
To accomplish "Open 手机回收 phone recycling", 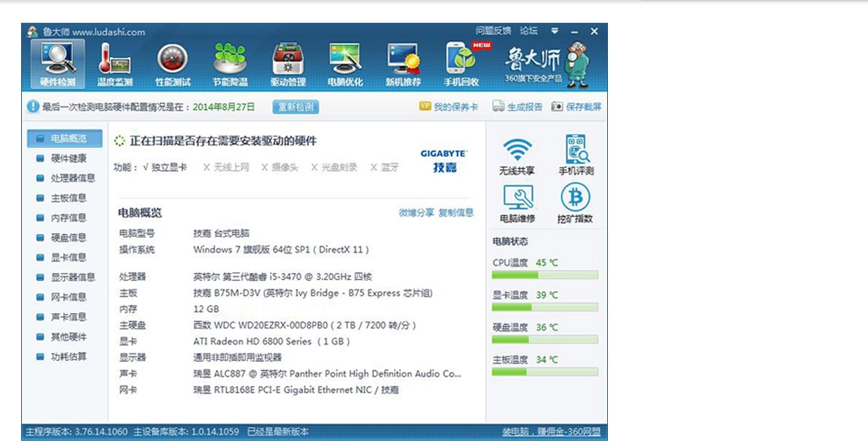I will pyautogui.click(x=462, y=64).
